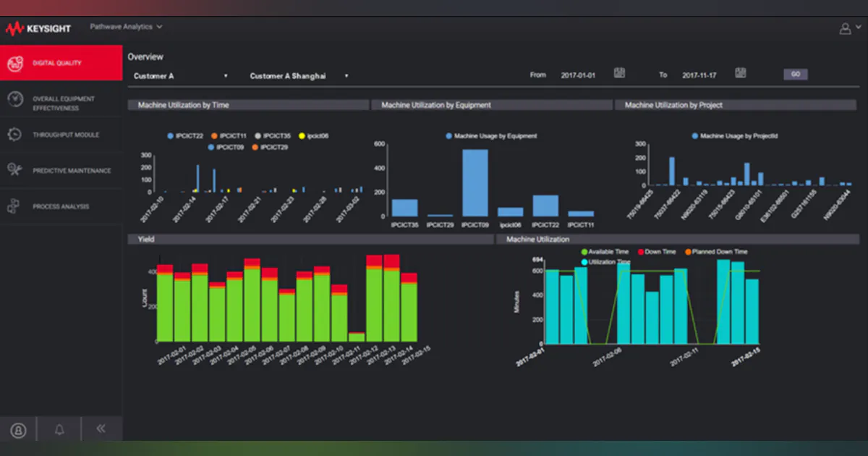868x456 pixels.
Task: Click the From date field 2017-01-01
Action: click(578, 75)
